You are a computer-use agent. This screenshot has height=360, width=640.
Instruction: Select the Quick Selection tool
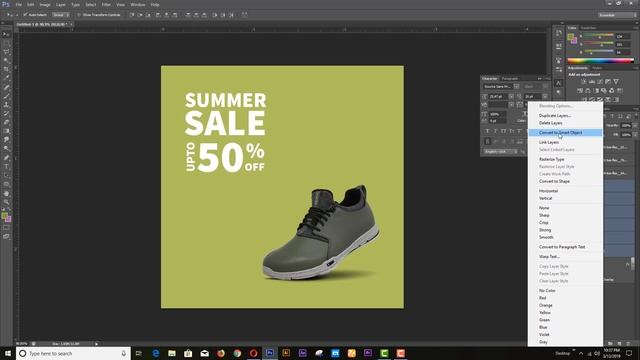[x=6, y=60]
